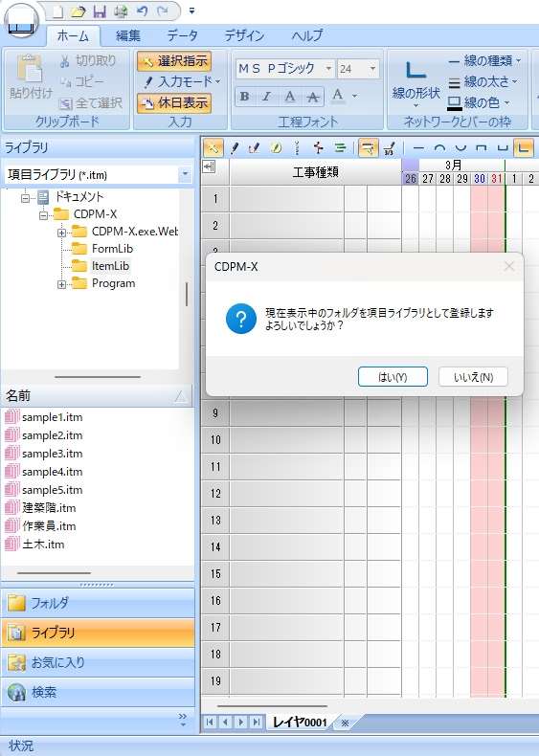Toggle the 休日表示 holiday display
The height and width of the screenshot is (756, 539).
coord(174,102)
